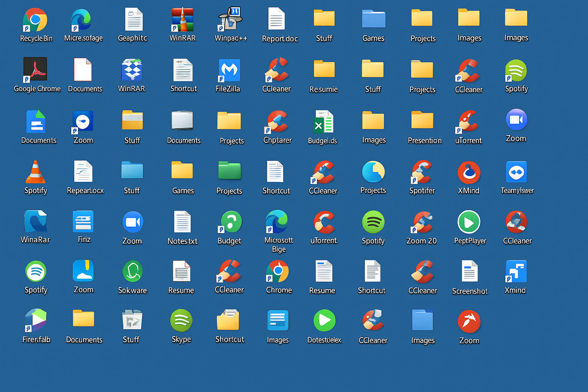Open the Budgel.ds spreadsheet file
Screen dimensions: 588x392
[x=323, y=122]
